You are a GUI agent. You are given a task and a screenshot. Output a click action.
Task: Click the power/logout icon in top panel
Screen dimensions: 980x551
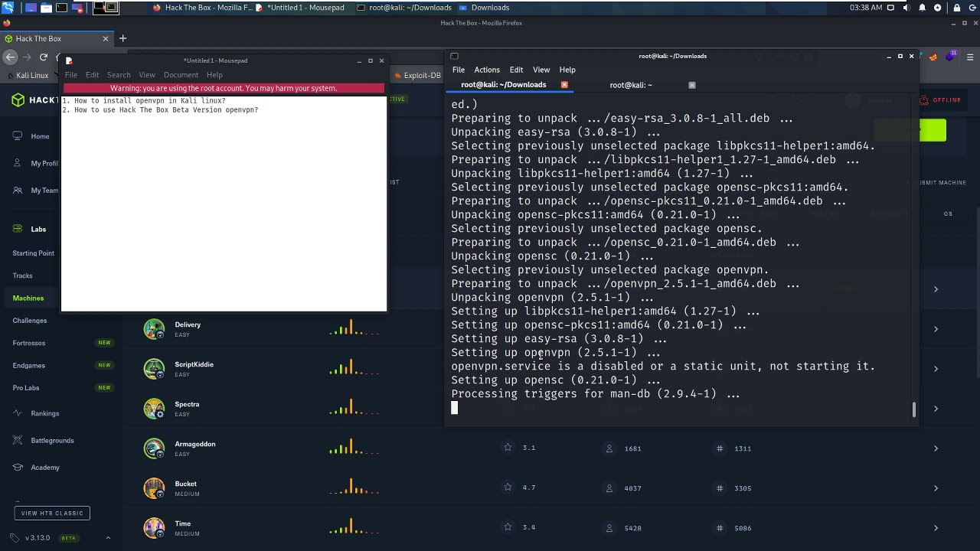[973, 8]
